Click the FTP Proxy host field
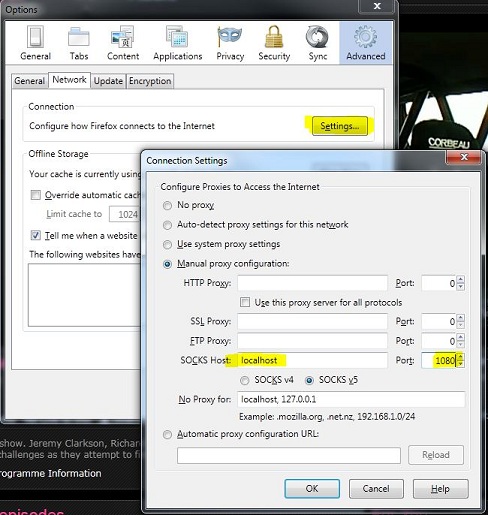 coord(312,341)
